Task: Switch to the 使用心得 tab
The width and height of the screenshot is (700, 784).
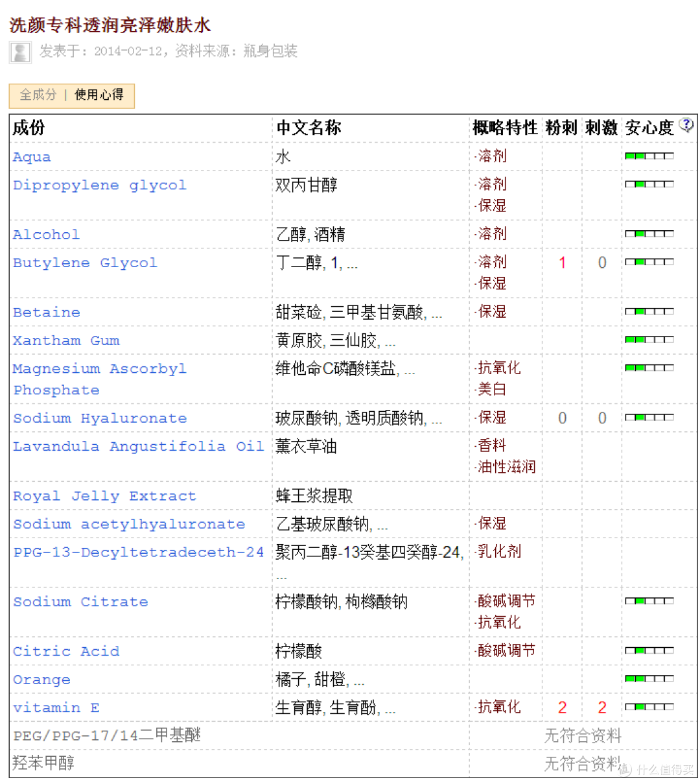Action: [99, 95]
